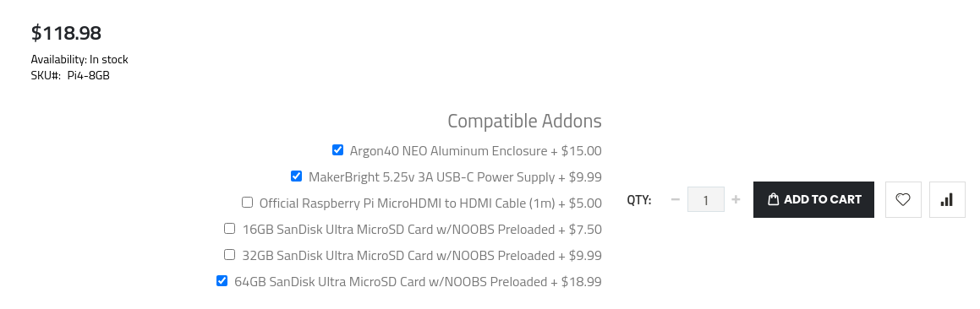Click the Official Raspberry Pi MicroHDMI cable label

point(430,203)
